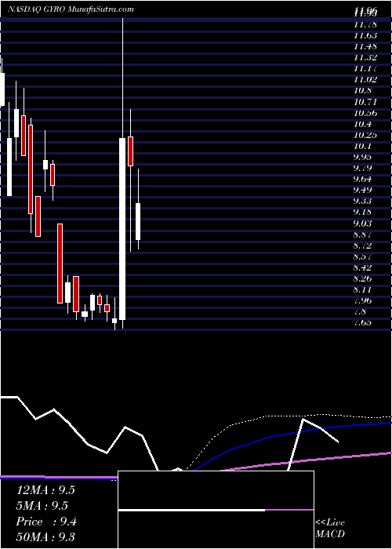Click the 9.18 price axis label
The width and height of the screenshot is (392, 549).
click(x=362, y=213)
